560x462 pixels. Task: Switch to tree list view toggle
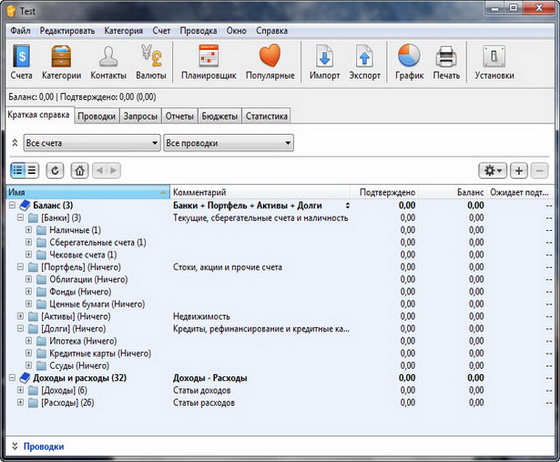pos(18,171)
